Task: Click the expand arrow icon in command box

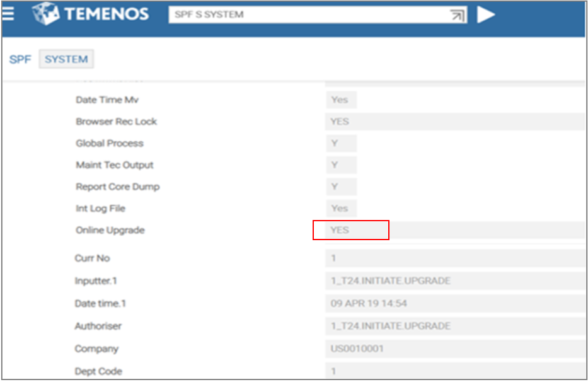Action: point(458,15)
